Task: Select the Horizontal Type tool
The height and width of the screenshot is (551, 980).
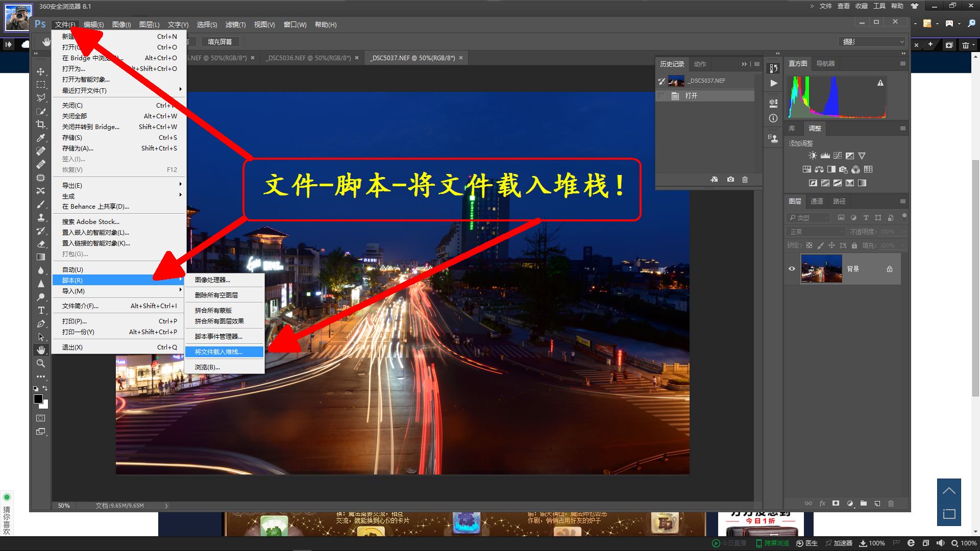Action: pyautogui.click(x=41, y=310)
